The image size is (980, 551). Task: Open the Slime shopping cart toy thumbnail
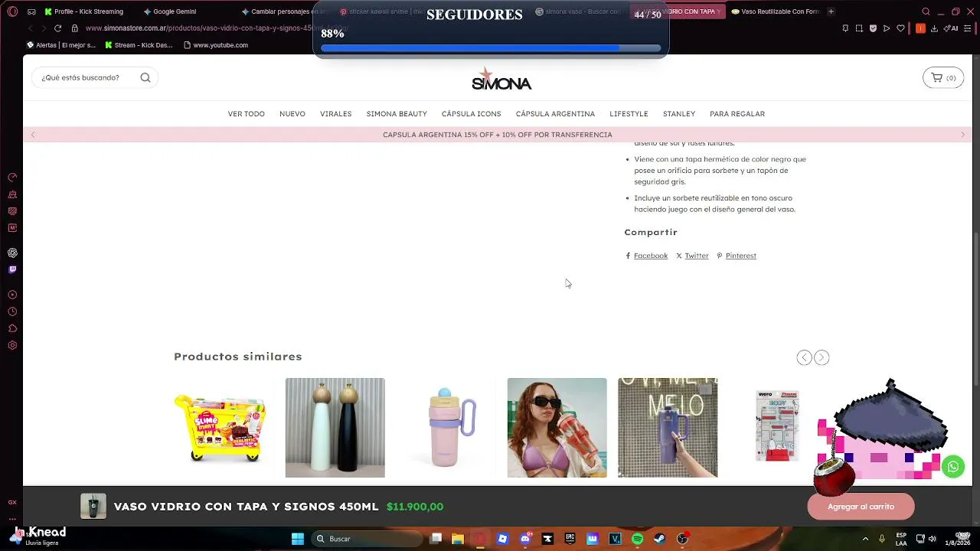(220, 428)
